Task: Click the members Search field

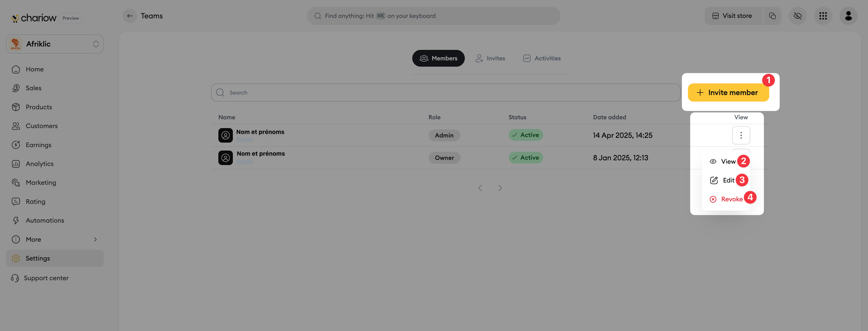Action: (446, 92)
